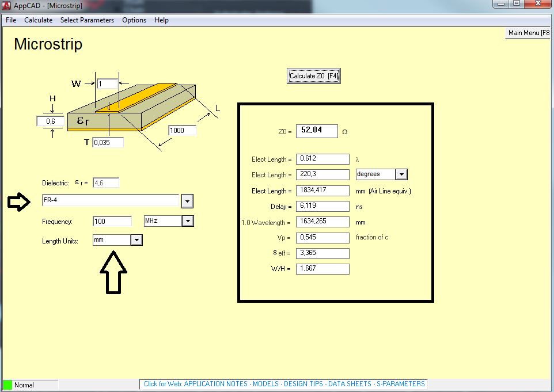The width and height of the screenshot is (554, 392).
Task: Open the Options menu
Action: [134, 20]
